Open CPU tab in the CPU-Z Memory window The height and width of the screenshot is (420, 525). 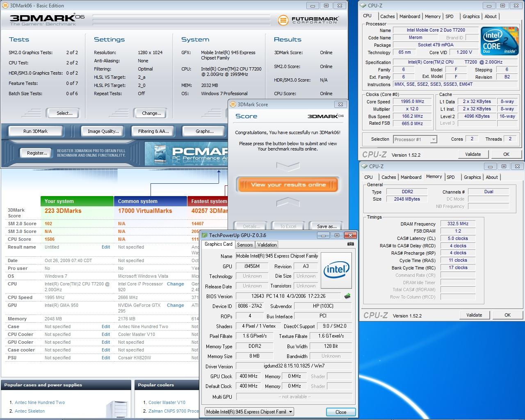[x=369, y=177]
